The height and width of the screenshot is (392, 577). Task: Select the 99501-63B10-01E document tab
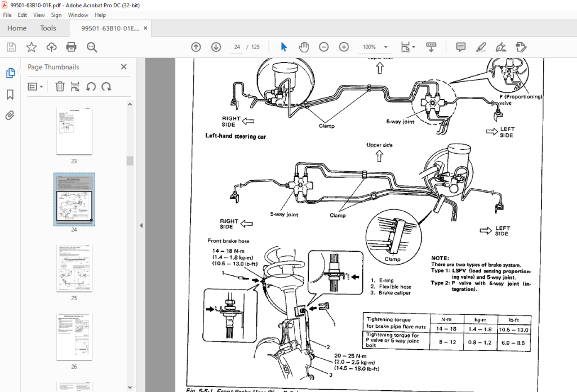pos(110,28)
